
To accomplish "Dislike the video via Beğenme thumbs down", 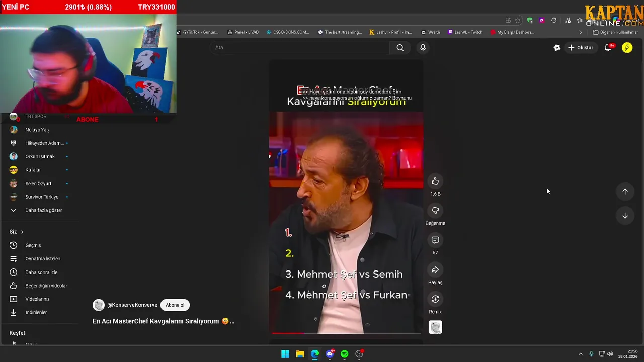I will click(x=435, y=211).
